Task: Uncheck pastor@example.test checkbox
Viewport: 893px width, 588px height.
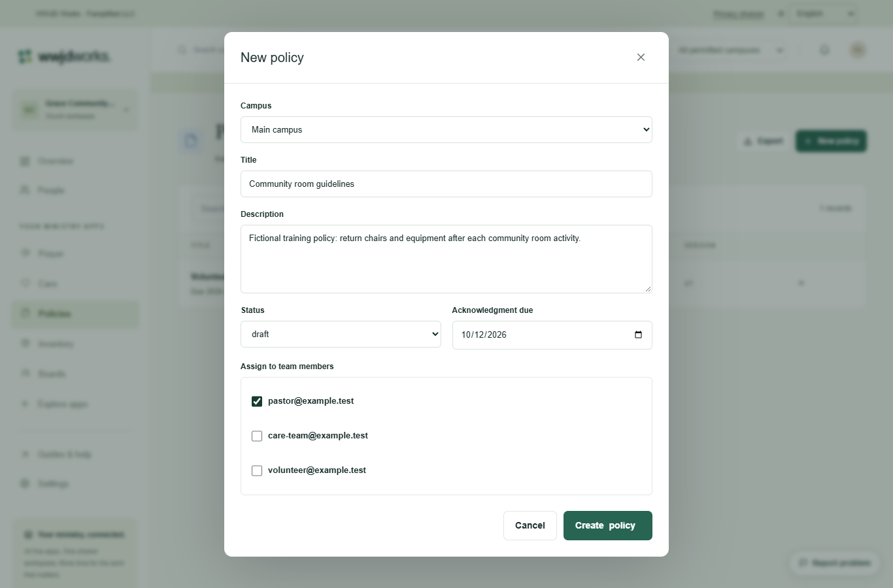Action: [257, 401]
